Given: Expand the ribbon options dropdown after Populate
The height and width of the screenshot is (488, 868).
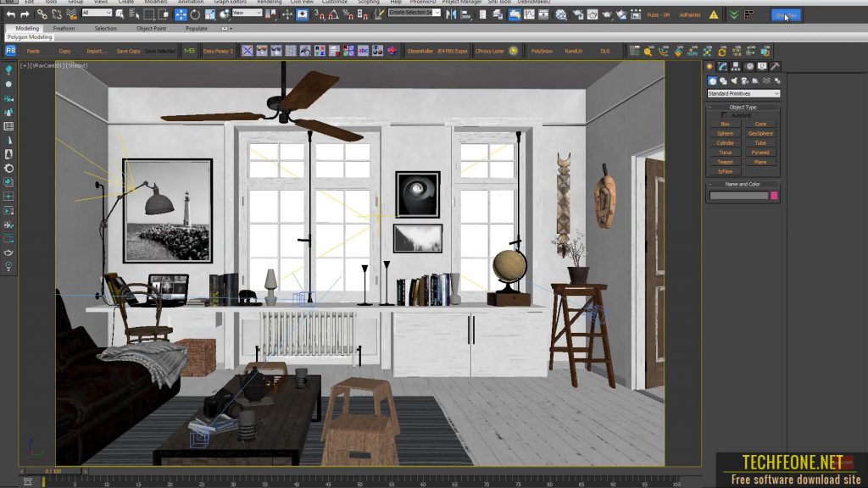Looking at the screenshot, I should pyautogui.click(x=226, y=28).
